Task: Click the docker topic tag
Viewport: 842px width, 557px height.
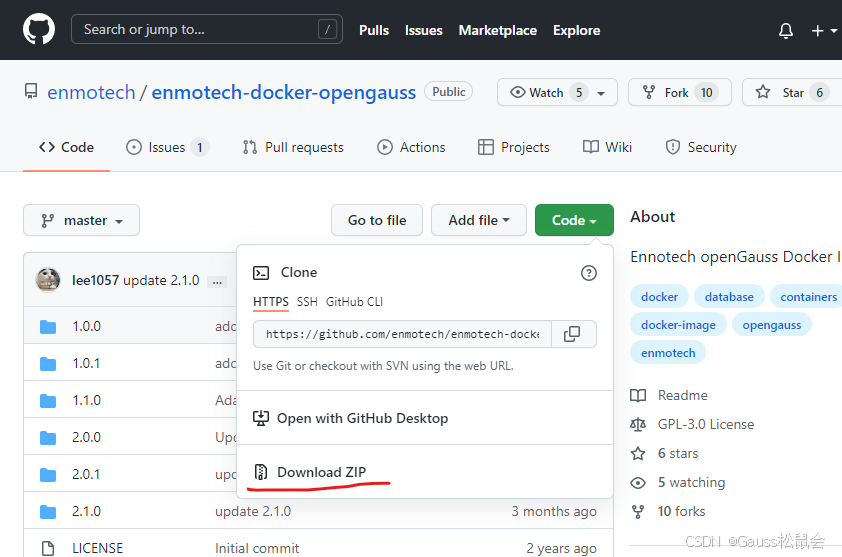Action: [659, 296]
